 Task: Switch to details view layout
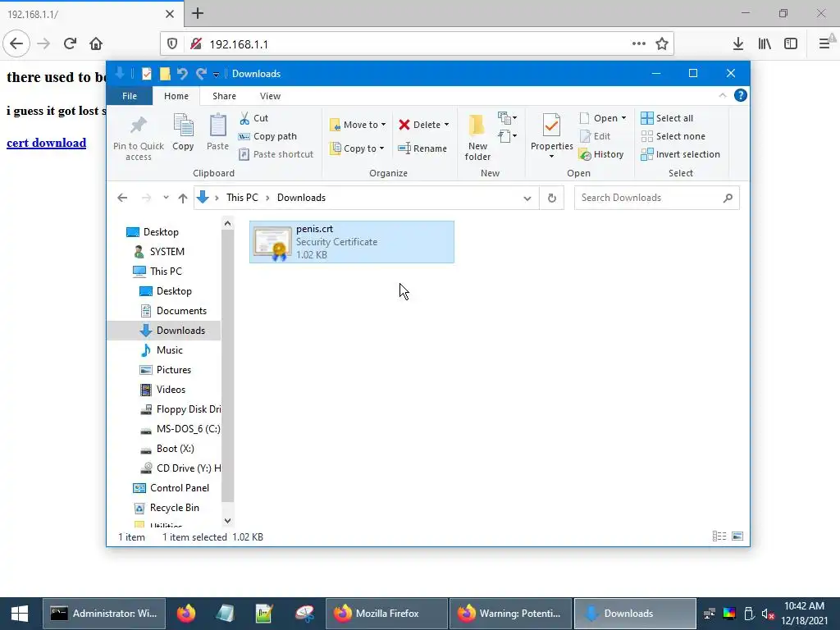click(719, 536)
